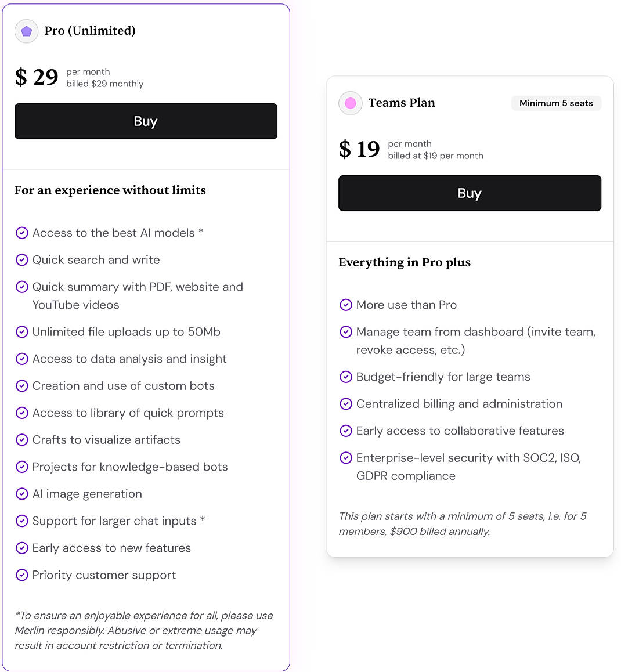
Task: Click the pink circle Teams Plan icon
Action: tap(350, 103)
